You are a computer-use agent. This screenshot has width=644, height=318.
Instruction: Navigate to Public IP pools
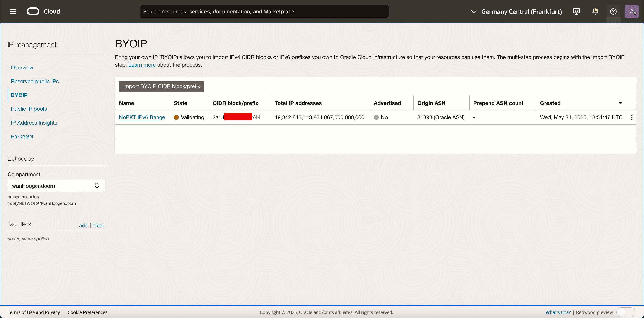pos(29,109)
